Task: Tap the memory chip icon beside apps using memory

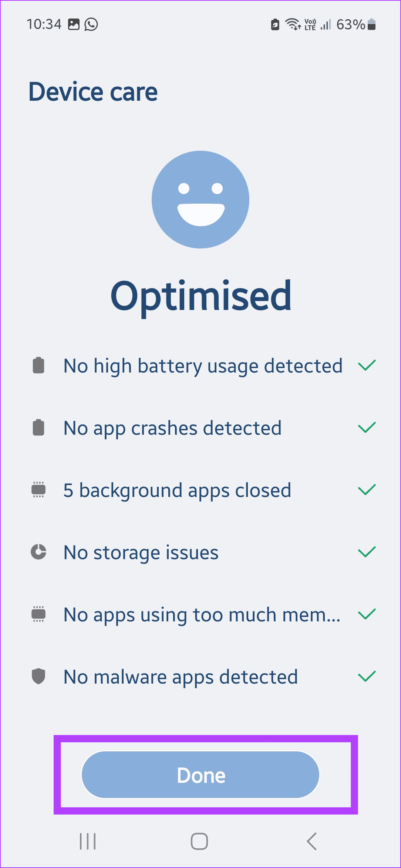Action: tap(38, 614)
